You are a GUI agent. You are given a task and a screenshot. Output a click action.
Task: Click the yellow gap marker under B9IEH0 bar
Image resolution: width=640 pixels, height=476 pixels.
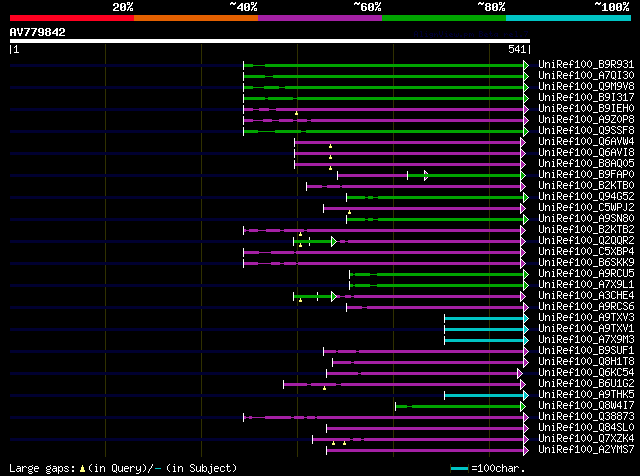click(x=296, y=113)
